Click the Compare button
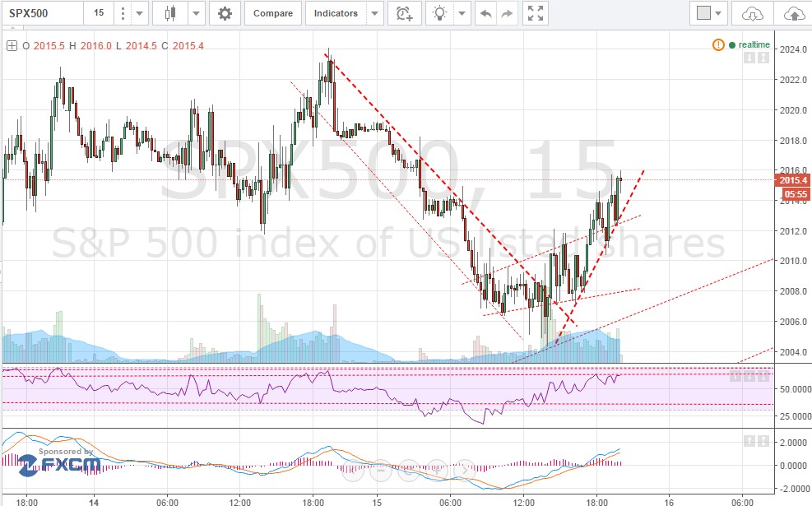Viewport: 812px width, 506px height. (273, 13)
